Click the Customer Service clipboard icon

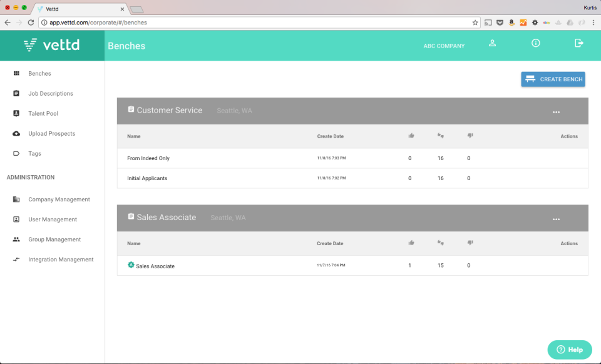[131, 109]
